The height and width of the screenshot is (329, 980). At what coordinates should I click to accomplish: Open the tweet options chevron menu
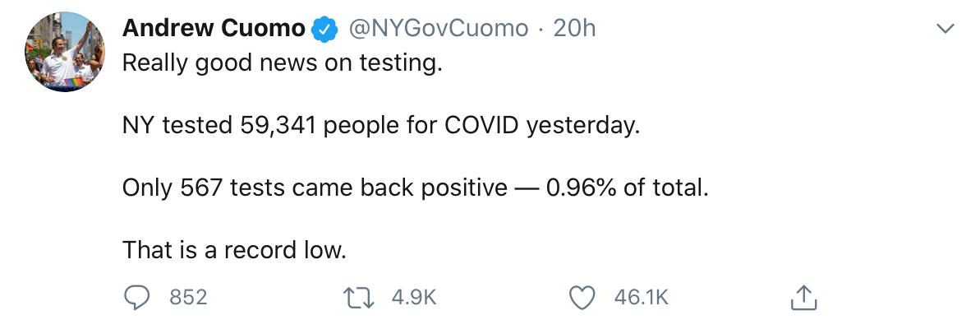point(946,29)
